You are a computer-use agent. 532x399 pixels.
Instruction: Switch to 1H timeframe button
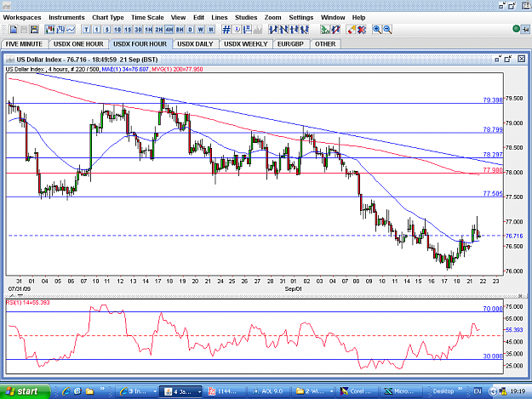tap(149, 30)
